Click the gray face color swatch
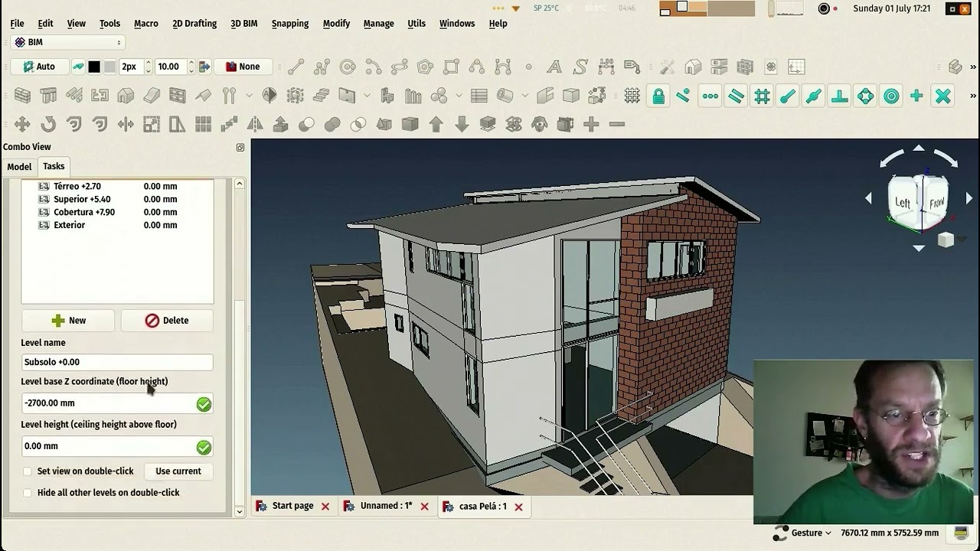 (110, 67)
